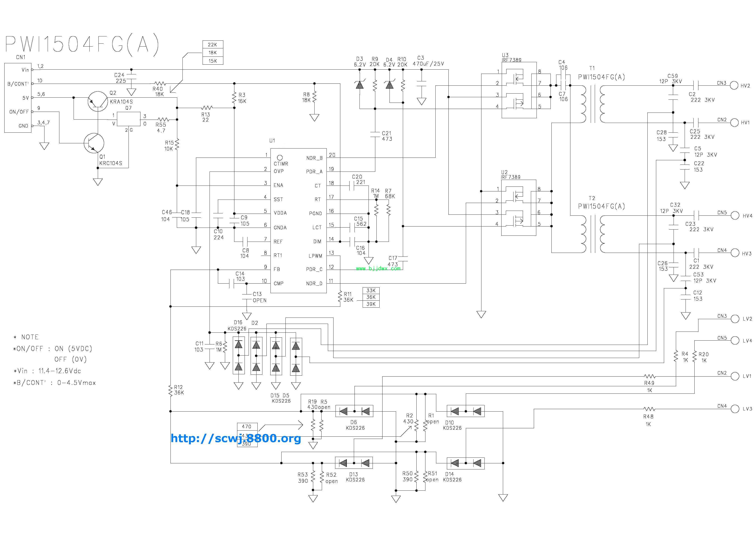756x537 pixels.
Task: Click the C24 225 capacitor symbol
Action: click(x=131, y=77)
